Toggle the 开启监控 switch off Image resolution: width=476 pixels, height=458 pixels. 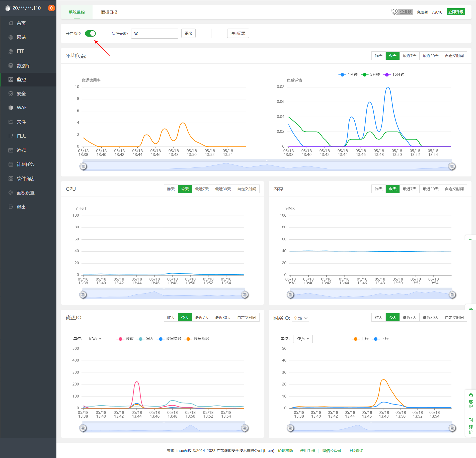pyautogui.click(x=90, y=34)
